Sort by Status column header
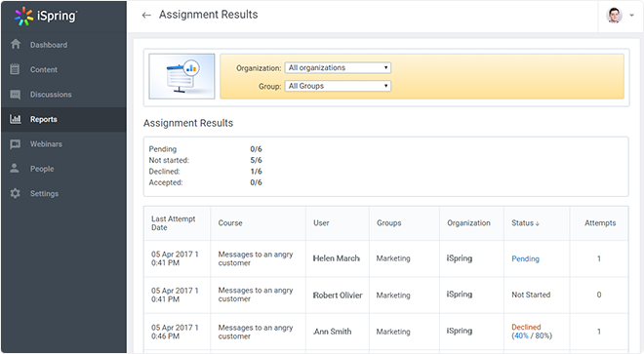644x354 pixels. (525, 223)
